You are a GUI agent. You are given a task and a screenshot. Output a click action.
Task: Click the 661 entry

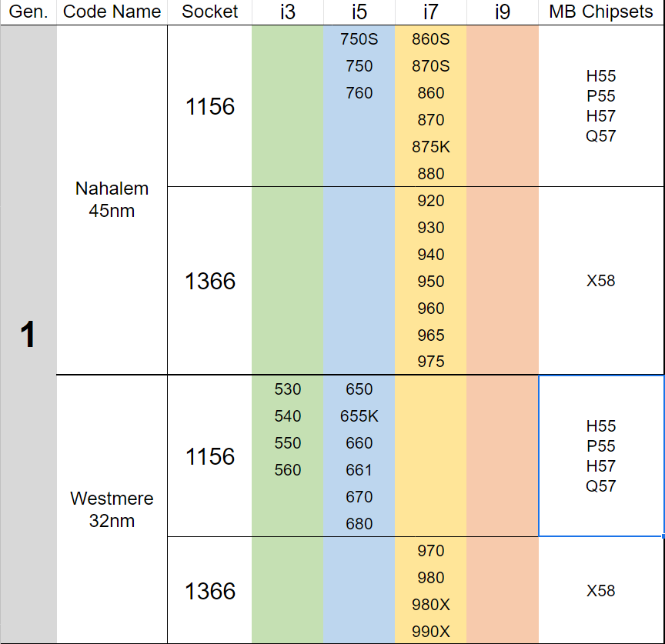[x=359, y=470]
